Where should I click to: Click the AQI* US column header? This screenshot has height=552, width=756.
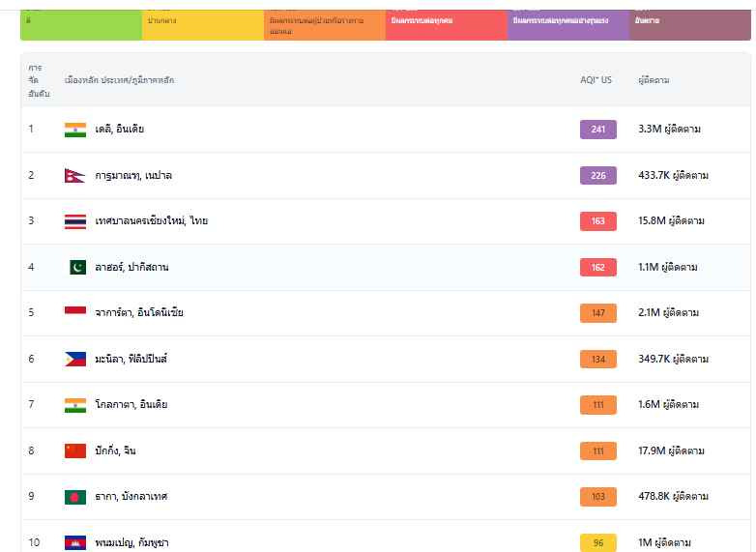pyautogui.click(x=595, y=80)
